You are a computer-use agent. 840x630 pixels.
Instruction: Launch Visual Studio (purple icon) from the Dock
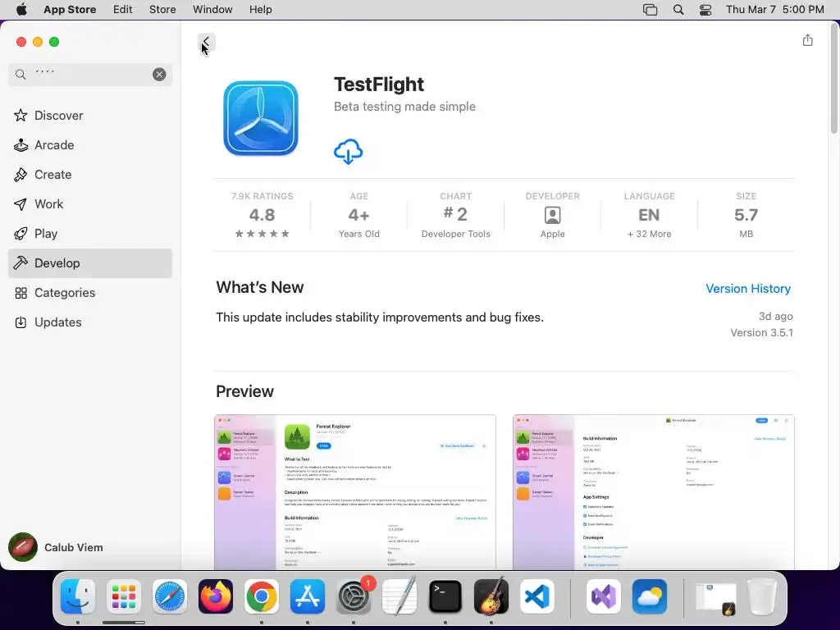point(604,596)
